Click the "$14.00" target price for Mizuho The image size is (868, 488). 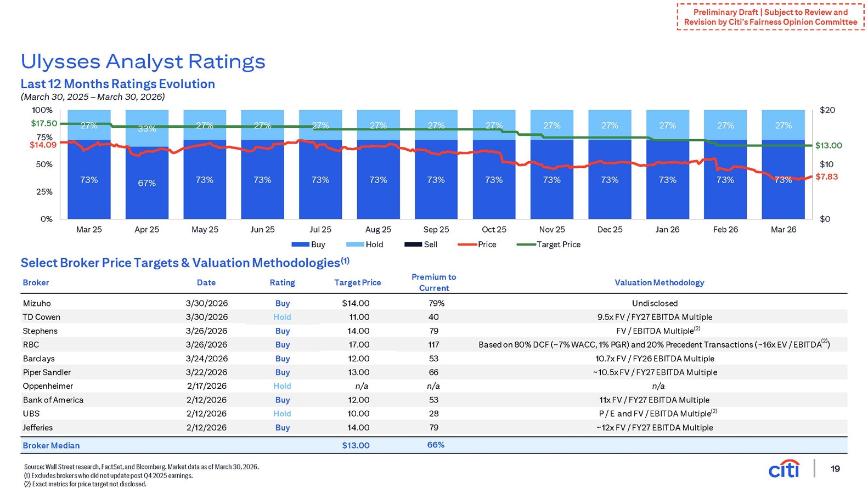pos(356,303)
